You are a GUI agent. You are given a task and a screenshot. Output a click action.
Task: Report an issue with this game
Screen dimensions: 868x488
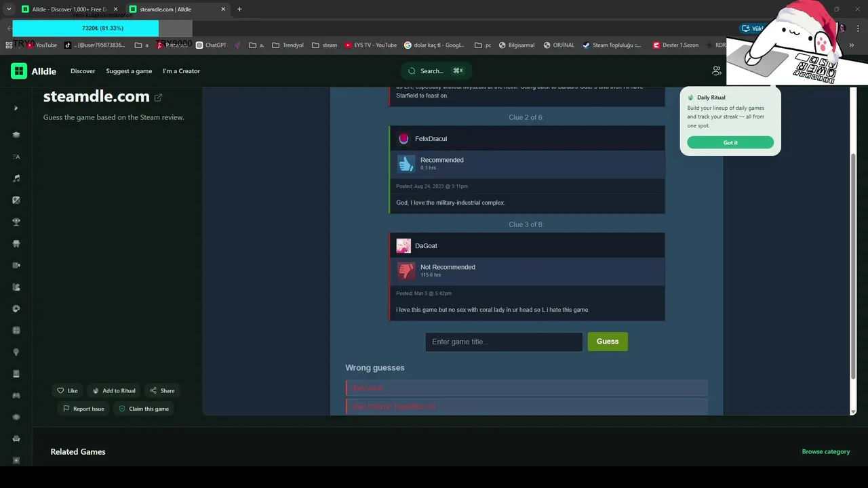click(83, 409)
